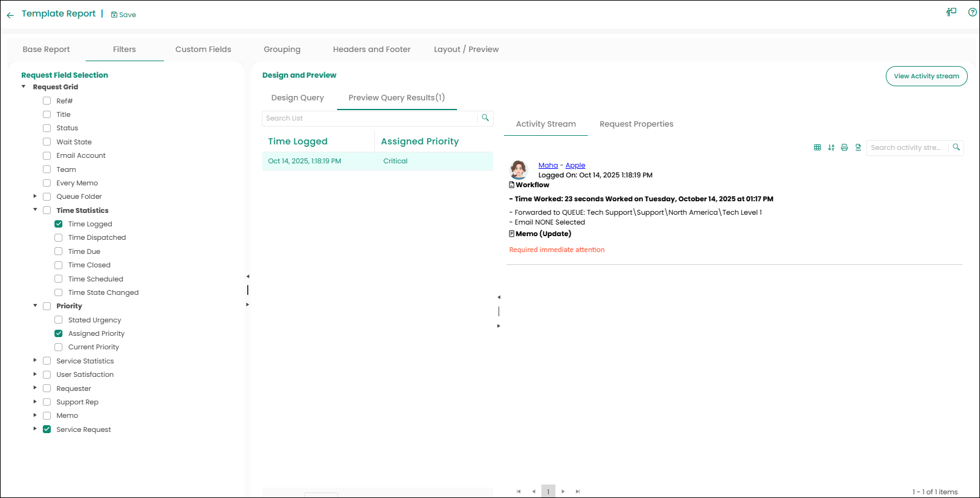Open the Request Properties tab
Screen dimensions: 980x498
click(636, 124)
